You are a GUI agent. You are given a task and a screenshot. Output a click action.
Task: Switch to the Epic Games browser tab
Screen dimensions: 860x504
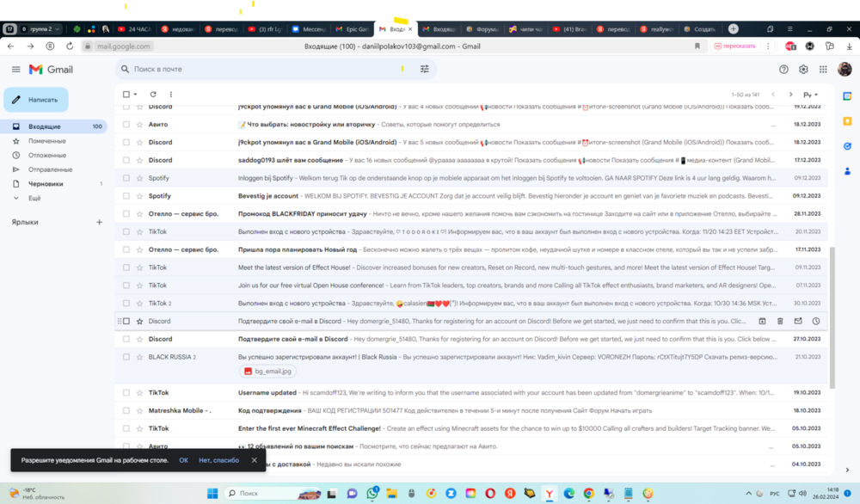pyautogui.click(x=353, y=29)
